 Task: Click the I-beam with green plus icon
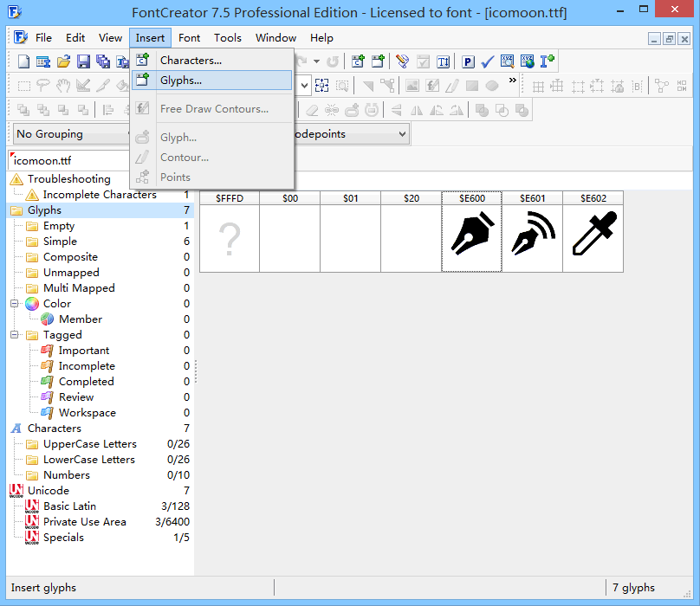[548, 61]
